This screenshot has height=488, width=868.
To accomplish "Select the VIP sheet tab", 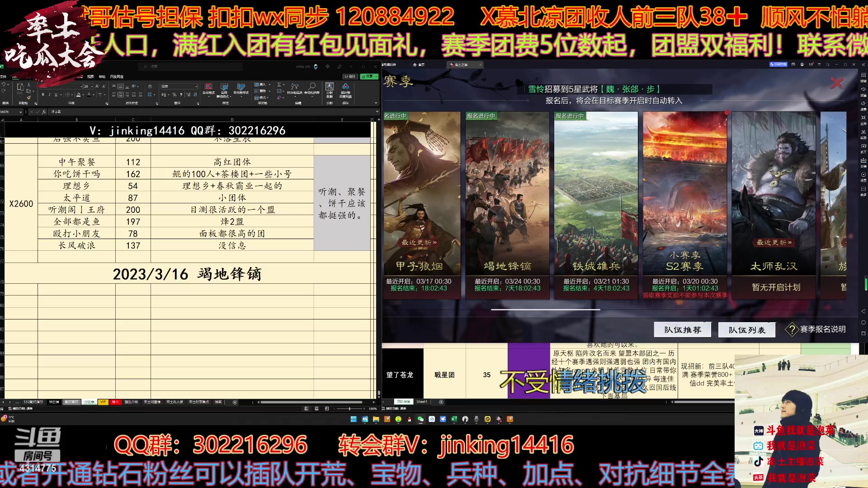I will (x=103, y=402).
